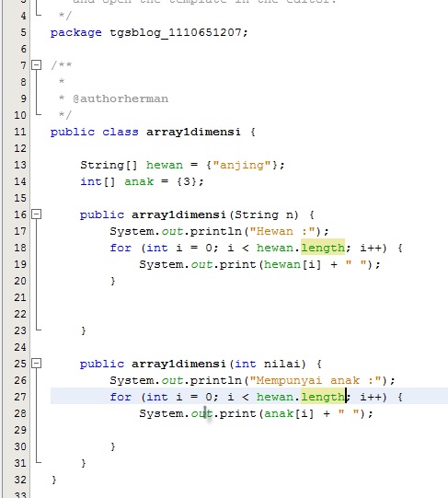Collapse the String constructor fold at line 16
Viewport: 448px width, 498px height.
(37, 214)
